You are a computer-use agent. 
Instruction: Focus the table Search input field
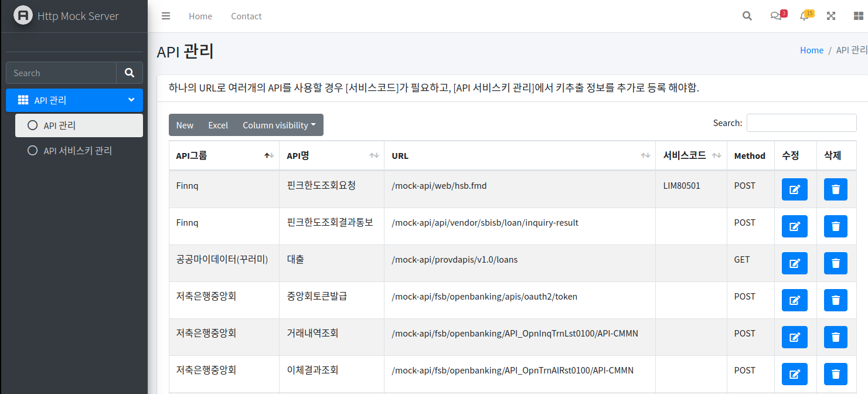click(801, 123)
